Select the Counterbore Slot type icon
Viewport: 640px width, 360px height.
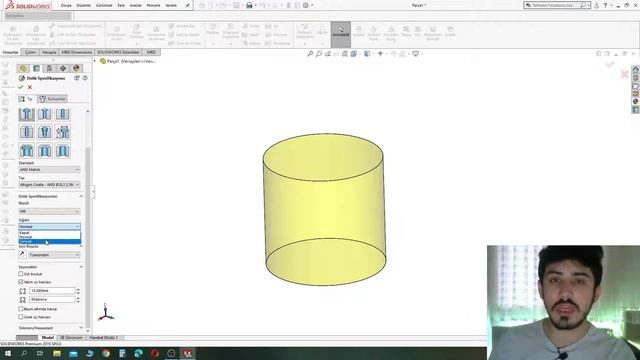click(x=27, y=150)
